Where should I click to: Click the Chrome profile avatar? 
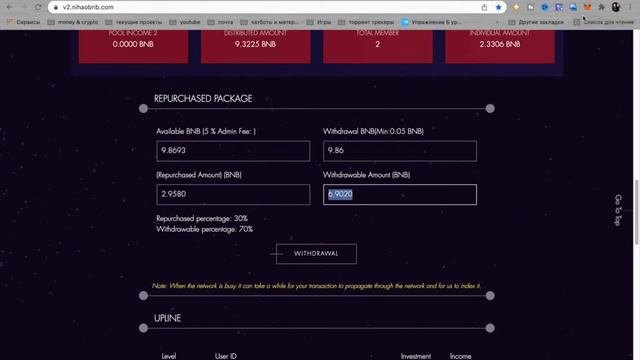[616, 7]
